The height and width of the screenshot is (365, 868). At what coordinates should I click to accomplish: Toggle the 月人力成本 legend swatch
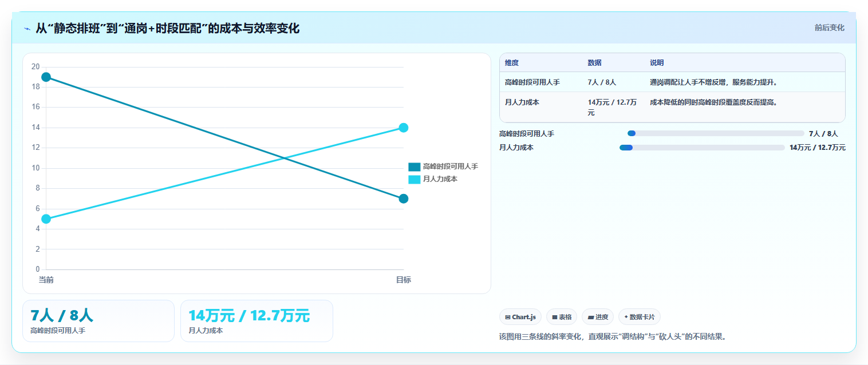point(414,179)
